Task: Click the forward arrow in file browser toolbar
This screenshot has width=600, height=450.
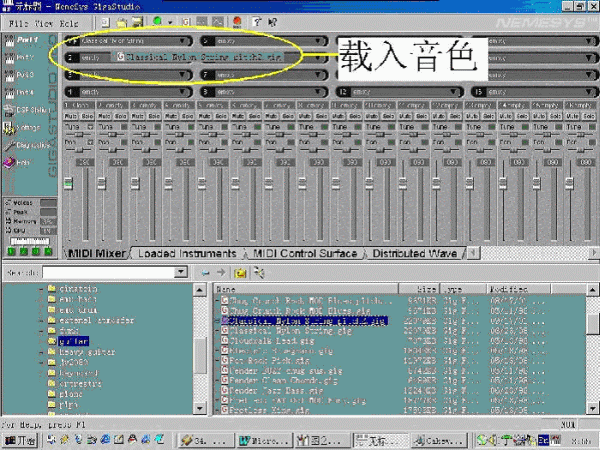Action: click(221, 273)
